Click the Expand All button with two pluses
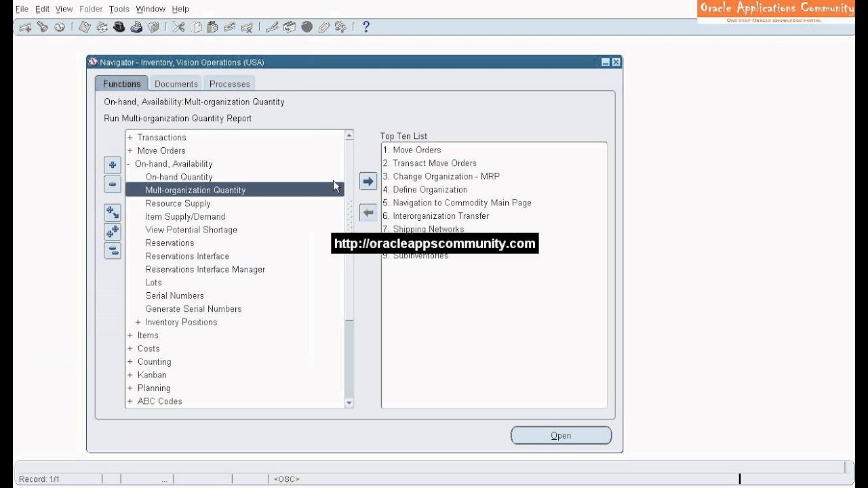This screenshot has width=868, height=488. (x=113, y=232)
